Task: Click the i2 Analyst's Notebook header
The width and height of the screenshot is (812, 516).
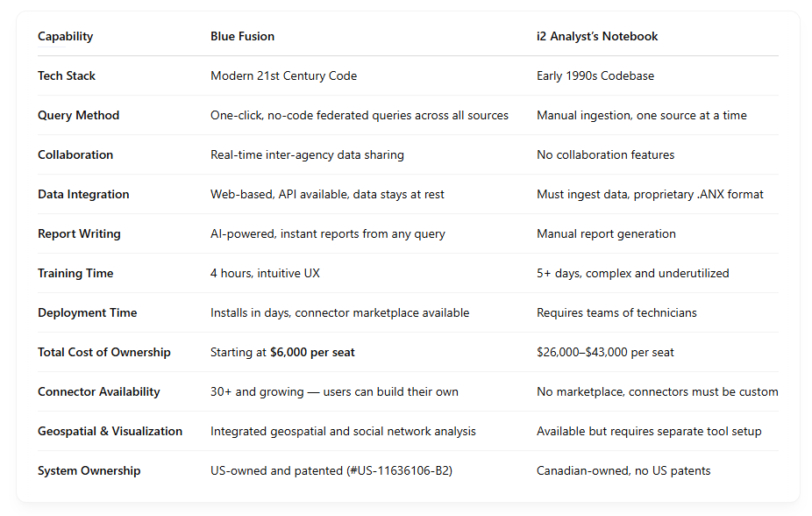Action: coord(597,36)
